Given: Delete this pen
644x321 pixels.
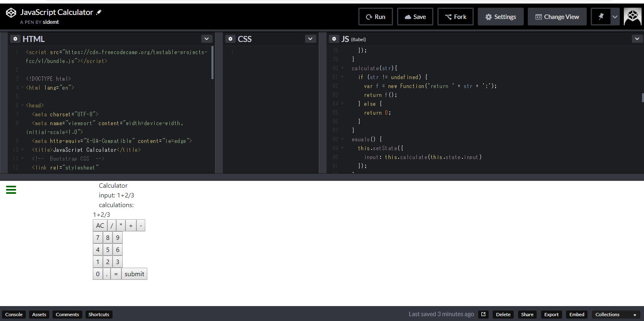Looking at the screenshot, I should (x=503, y=315).
